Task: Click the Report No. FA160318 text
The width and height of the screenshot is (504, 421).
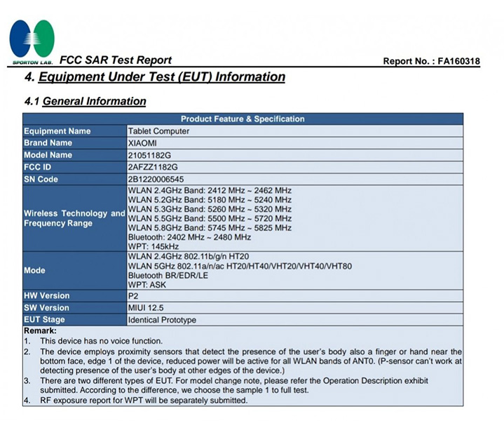Action: pyautogui.click(x=431, y=61)
